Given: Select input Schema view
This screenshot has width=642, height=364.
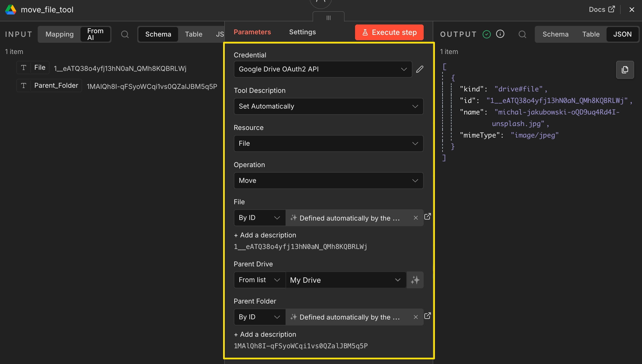Looking at the screenshot, I should point(158,34).
